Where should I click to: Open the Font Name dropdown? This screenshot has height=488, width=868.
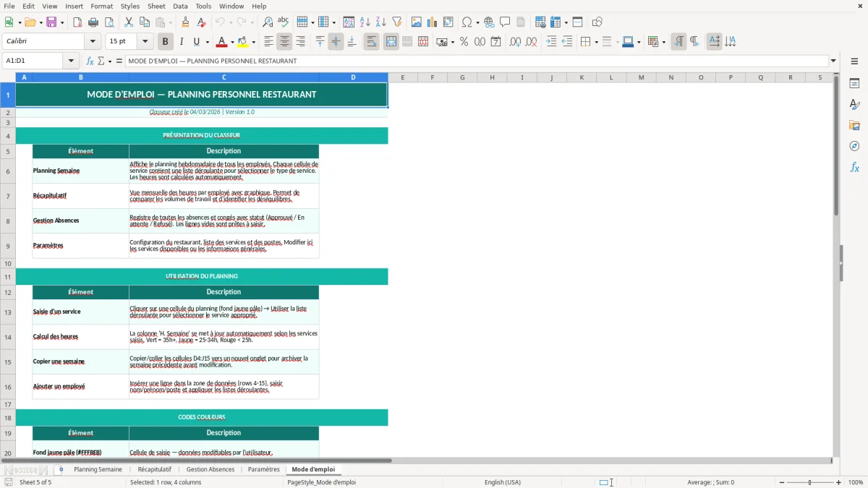pyautogui.click(x=92, y=42)
